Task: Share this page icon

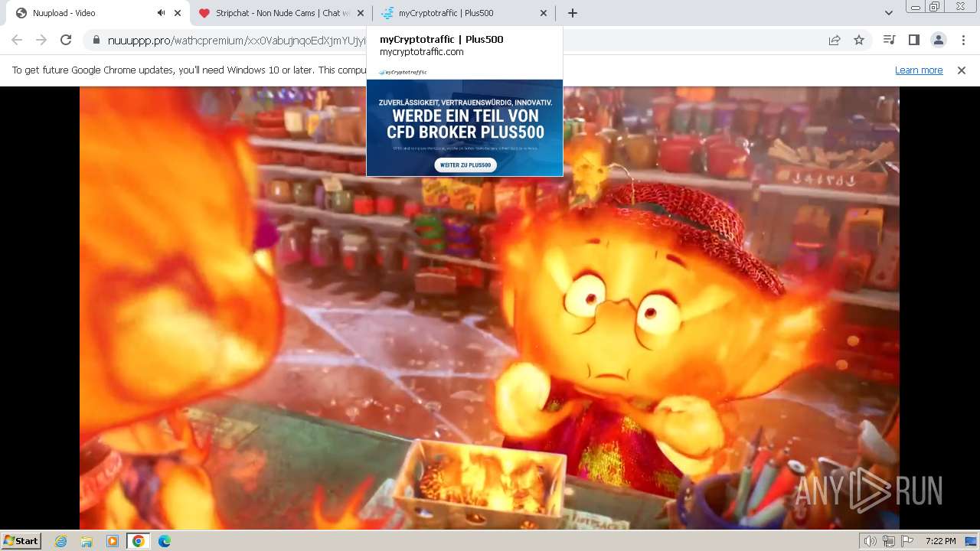Action: (x=835, y=41)
